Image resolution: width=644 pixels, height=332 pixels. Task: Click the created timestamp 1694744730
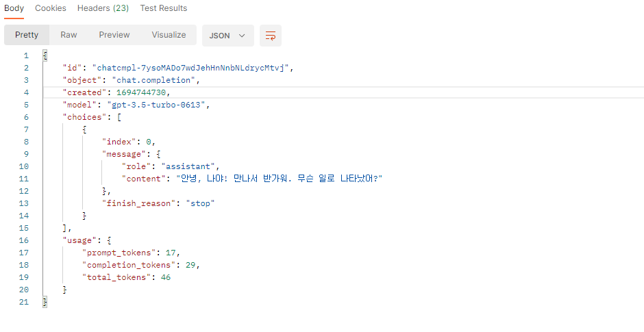pyautogui.click(x=141, y=92)
